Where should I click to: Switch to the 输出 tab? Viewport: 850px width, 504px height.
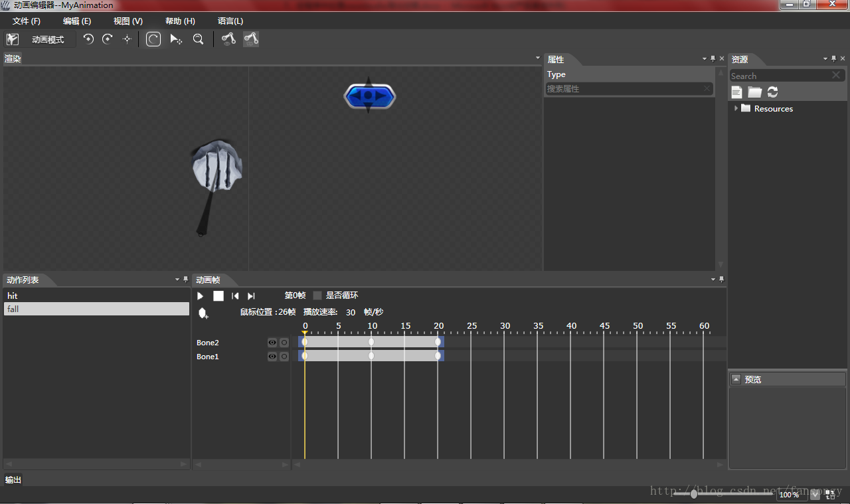13,479
